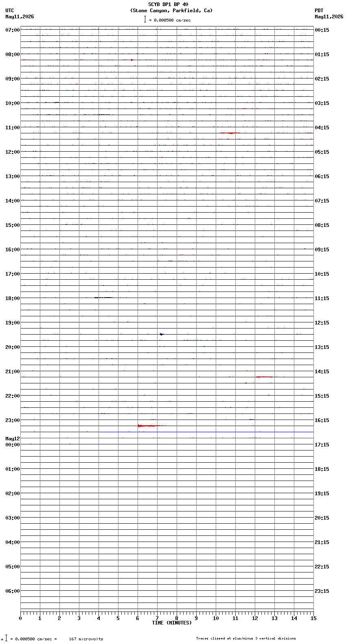The width and height of the screenshot is (346, 644).
Task: Click the '14:00' UTC time label
Action: point(13,201)
